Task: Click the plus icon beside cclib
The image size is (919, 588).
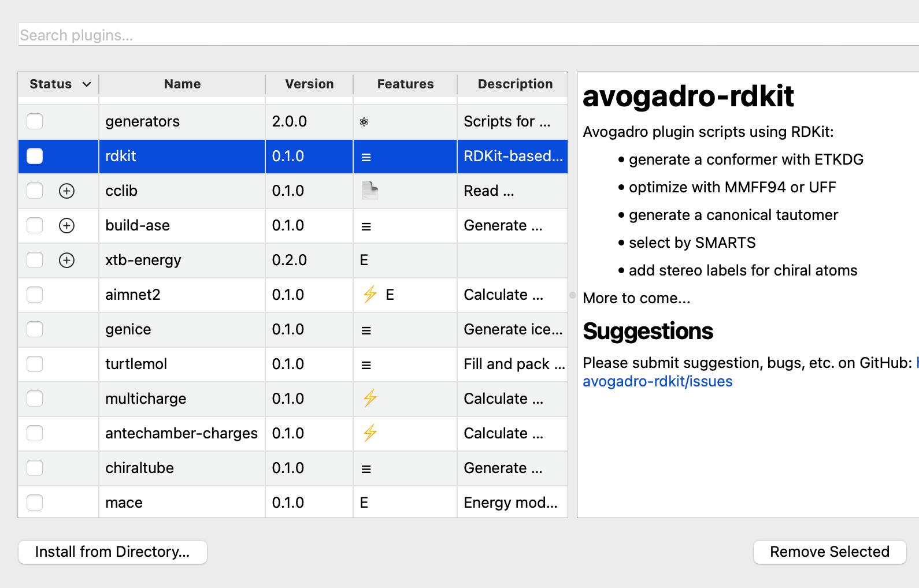Action: [67, 191]
